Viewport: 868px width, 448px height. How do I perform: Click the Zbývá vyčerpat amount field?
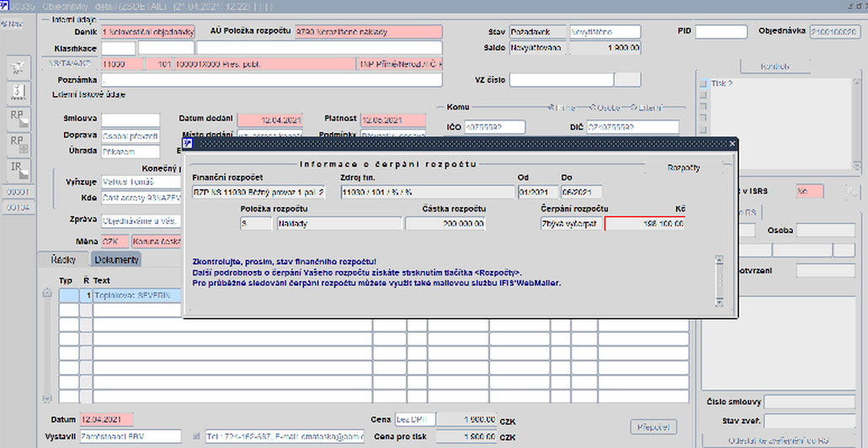[x=645, y=224]
